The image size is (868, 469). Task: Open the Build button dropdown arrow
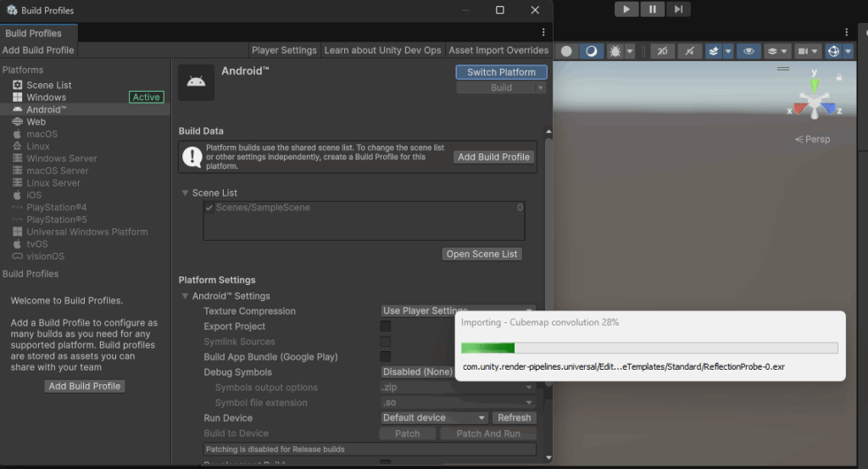[x=540, y=87]
